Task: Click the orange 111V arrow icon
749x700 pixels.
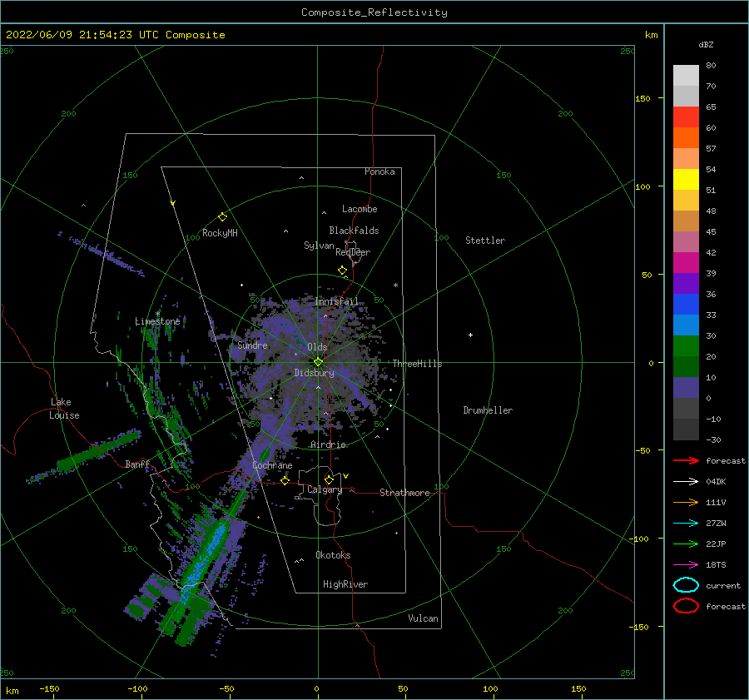Action: [686, 502]
